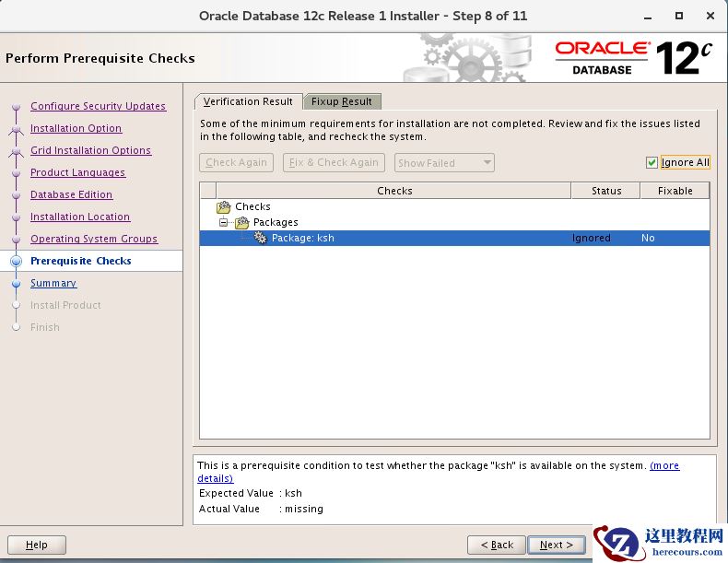This screenshot has height=563, width=728.
Task: Go to Installation Option step
Action: pyautogui.click(x=76, y=129)
